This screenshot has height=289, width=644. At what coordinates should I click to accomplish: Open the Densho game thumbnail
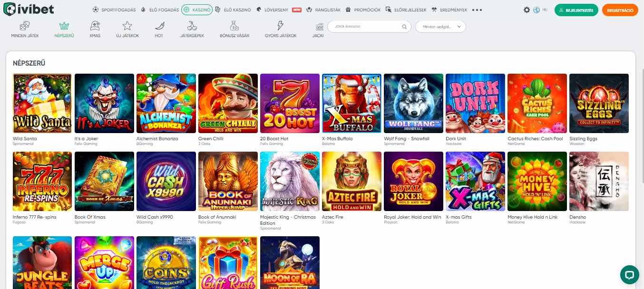click(x=599, y=181)
